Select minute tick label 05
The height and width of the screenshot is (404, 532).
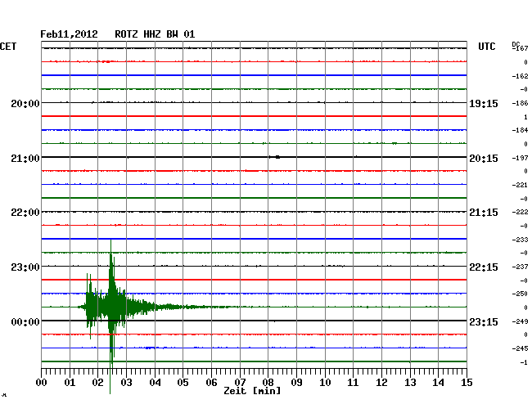point(183,383)
